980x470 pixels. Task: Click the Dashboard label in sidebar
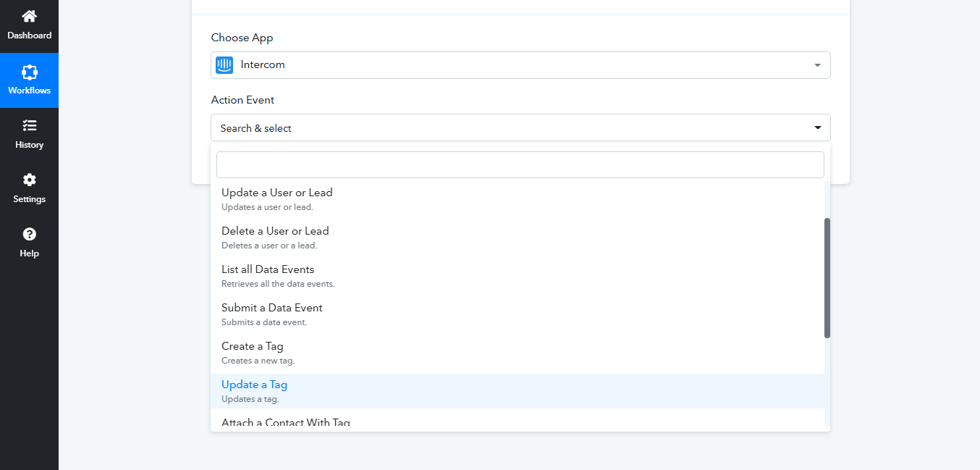(x=29, y=35)
